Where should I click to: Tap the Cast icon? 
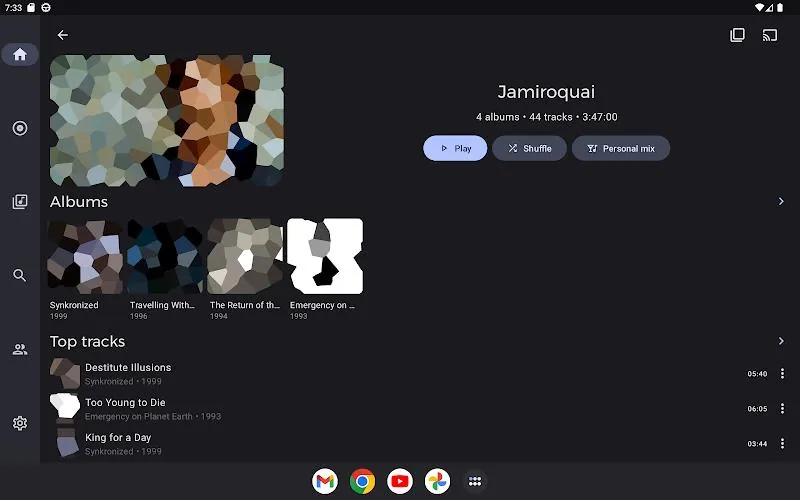click(x=770, y=35)
